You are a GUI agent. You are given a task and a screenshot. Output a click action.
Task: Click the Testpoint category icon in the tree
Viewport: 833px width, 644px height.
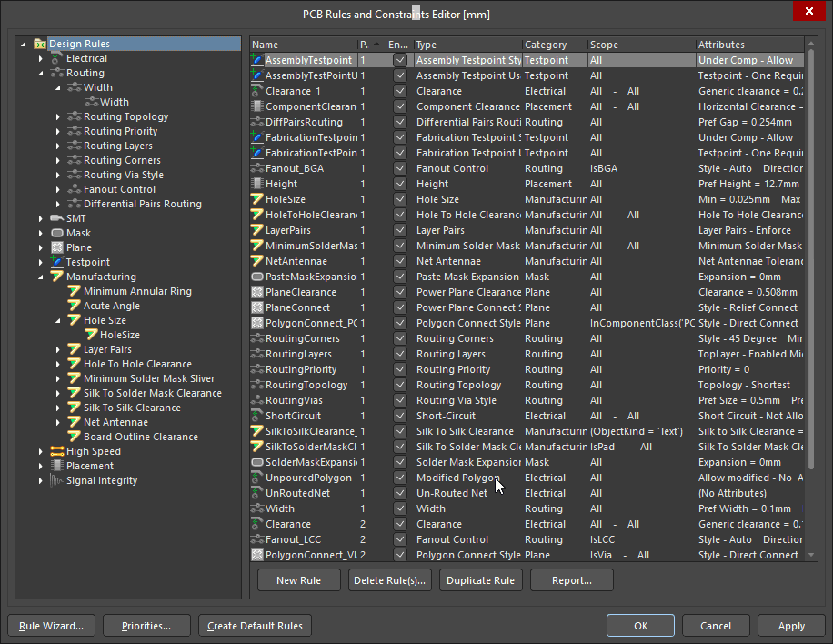point(57,261)
